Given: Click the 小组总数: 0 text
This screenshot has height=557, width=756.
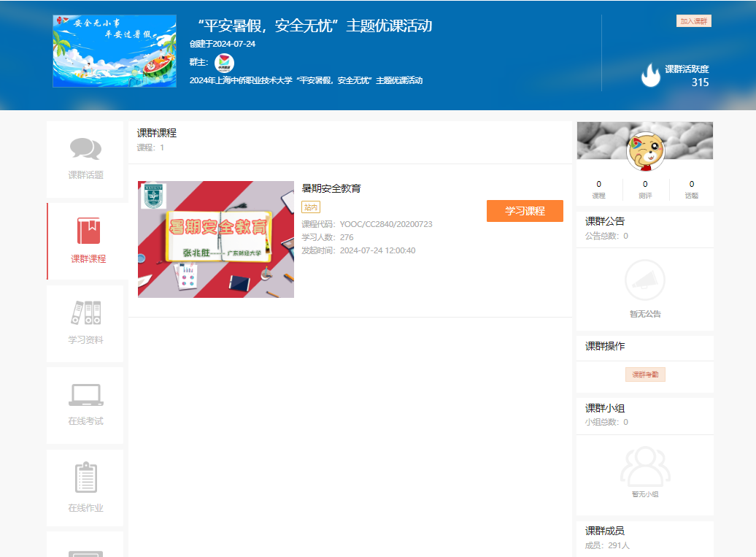Looking at the screenshot, I should click(x=606, y=422).
